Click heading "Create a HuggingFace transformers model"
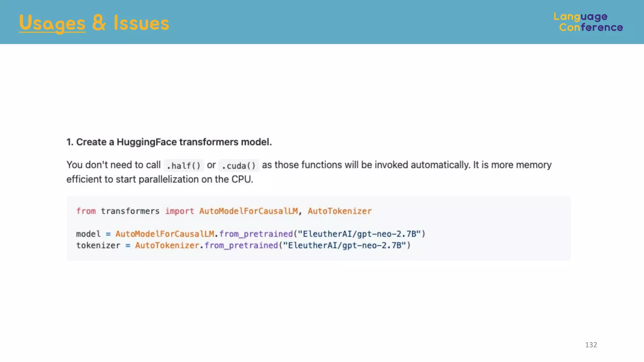 coord(169,142)
